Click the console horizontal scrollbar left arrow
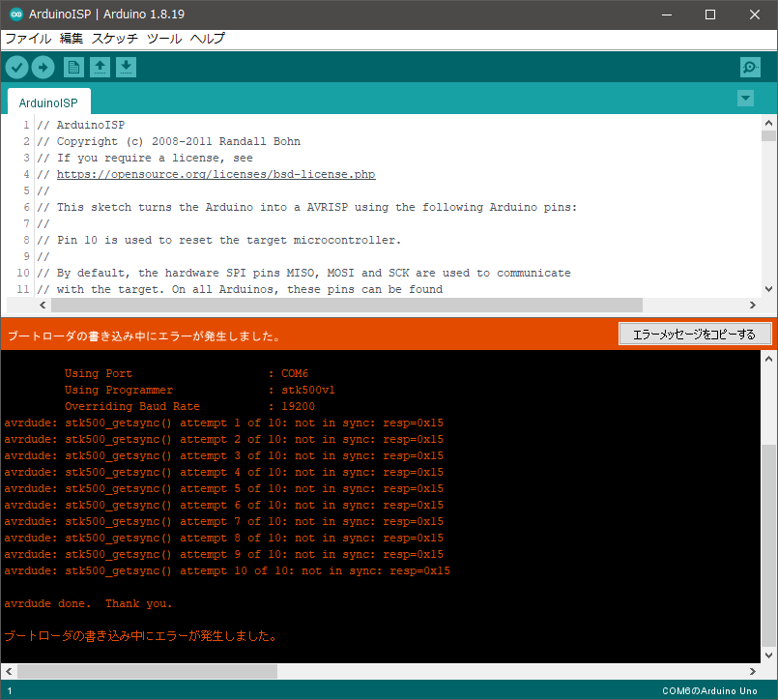778x700 pixels. pyautogui.click(x=9, y=671)
